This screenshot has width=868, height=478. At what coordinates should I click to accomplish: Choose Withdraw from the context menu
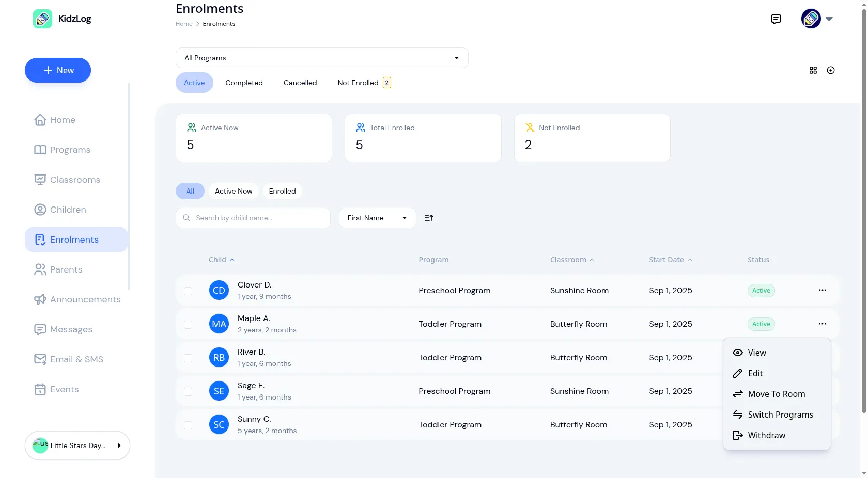pyautogui.click(x=777, y=435)
